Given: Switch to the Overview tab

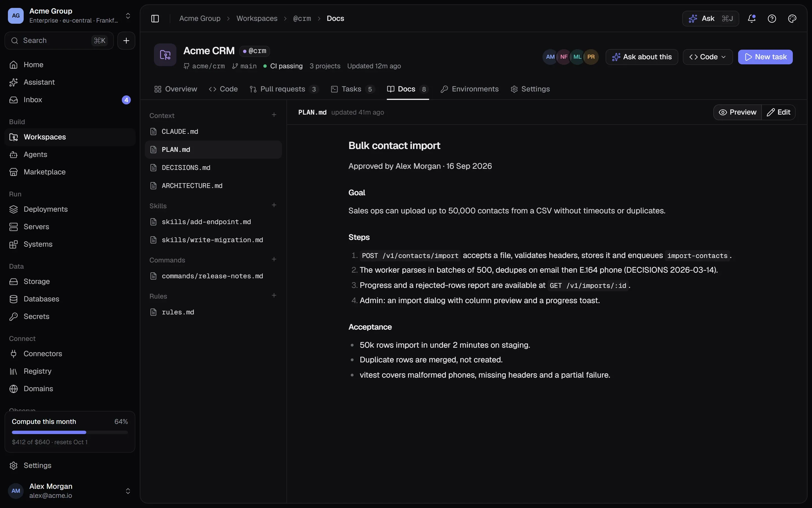Looking at the screenshot, I should (x=175, y=89).
